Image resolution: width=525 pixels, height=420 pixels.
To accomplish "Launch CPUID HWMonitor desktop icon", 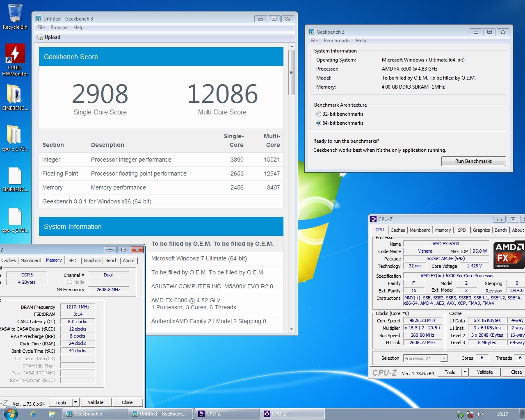I will click(x=15, y=60).
